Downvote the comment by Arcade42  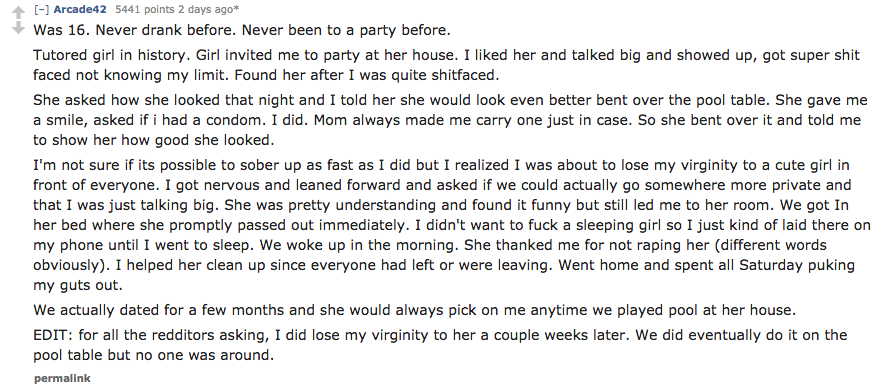click(x=19, y=27)
